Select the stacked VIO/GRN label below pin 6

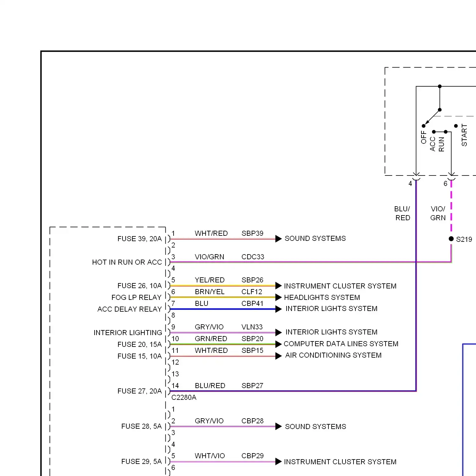[x=438, y=213]
